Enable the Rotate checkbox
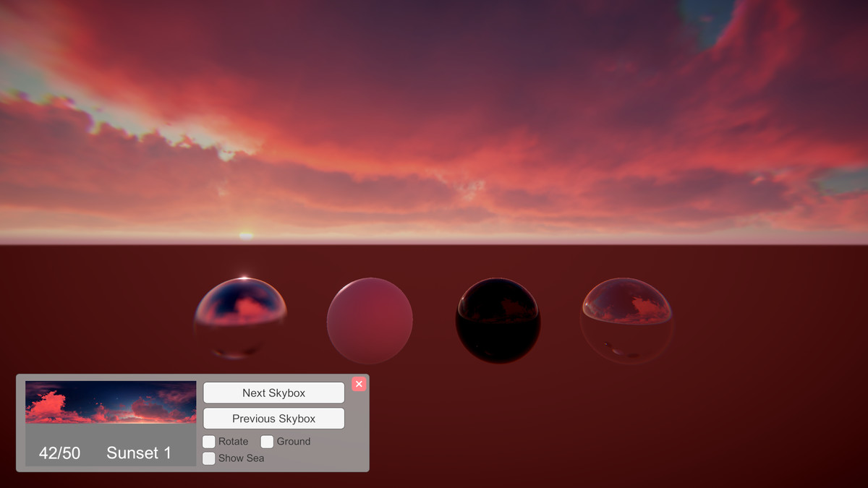 pyautogui.click(x=208, y=441)
